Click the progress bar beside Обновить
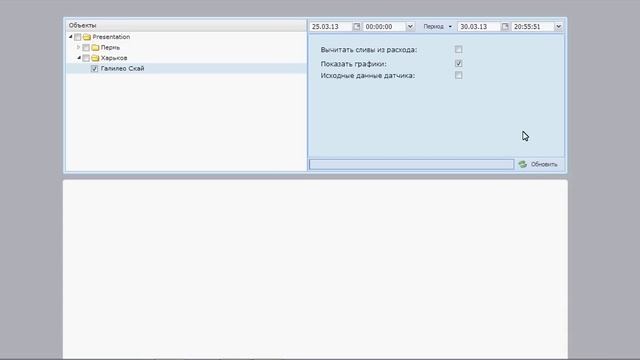640x360 pixels. 411,164
